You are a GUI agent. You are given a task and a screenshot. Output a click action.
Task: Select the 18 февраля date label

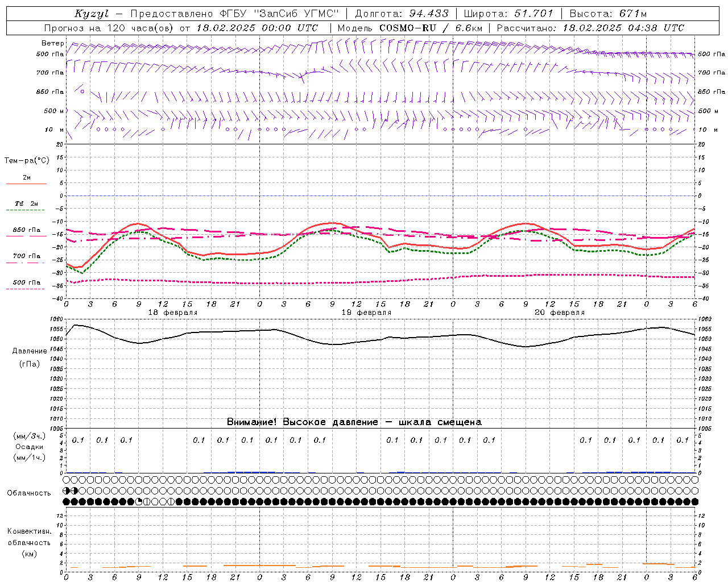[x=173, y=313]
